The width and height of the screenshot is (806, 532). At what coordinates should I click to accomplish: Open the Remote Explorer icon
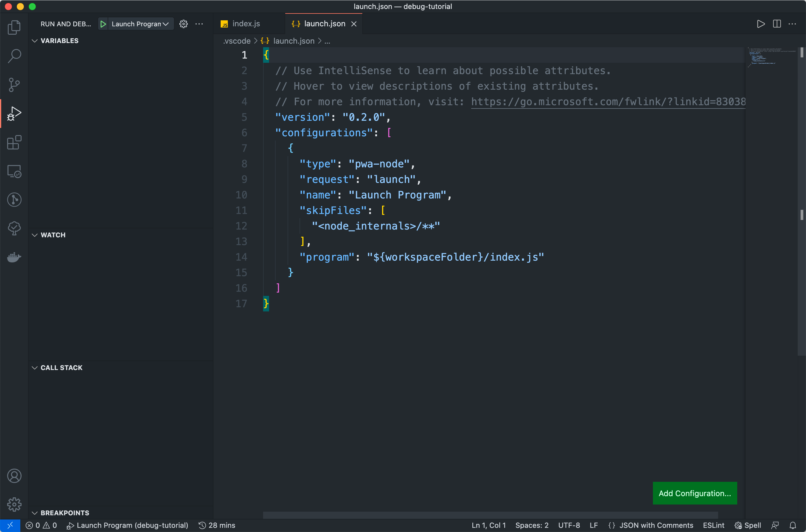14,171
